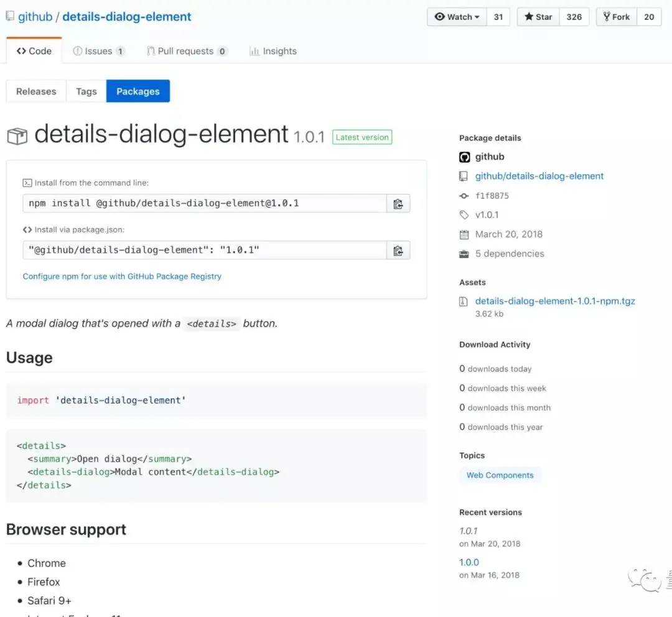This screenshot has width=672, height=617.
Task: Click the github owner avatar icon in Package details
Action: [x=465, y=157]
